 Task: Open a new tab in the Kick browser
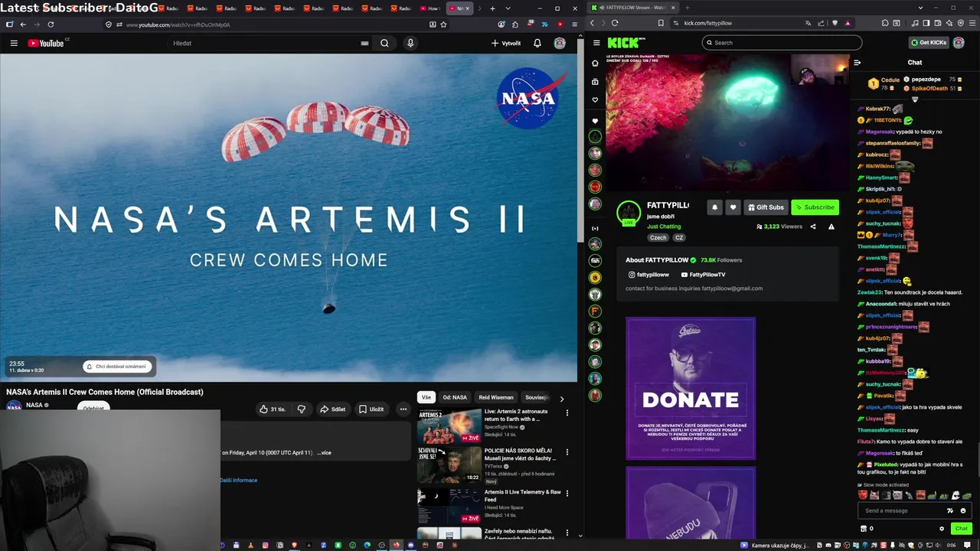688,8
